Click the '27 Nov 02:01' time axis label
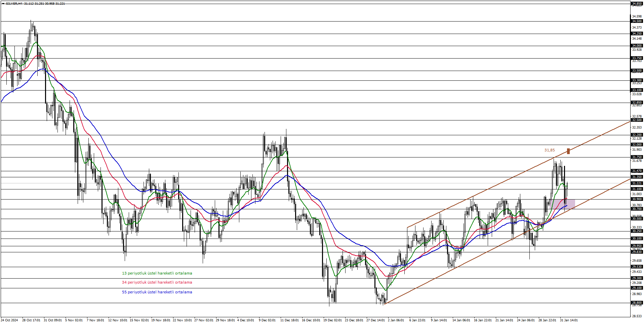Viewport: 644px width, 324px height. point(204,320)
